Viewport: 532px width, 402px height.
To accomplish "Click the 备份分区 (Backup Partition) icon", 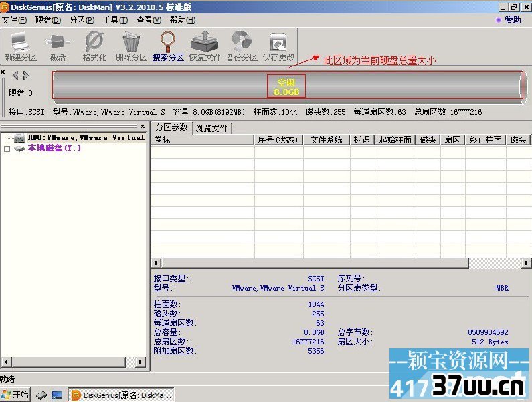I will click(242, 46).
